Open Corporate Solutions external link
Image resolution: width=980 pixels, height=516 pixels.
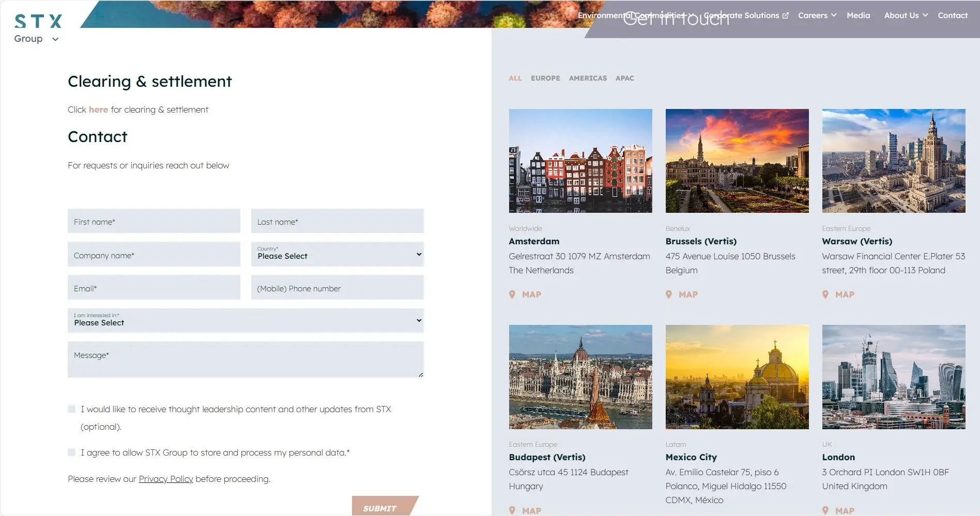click(746, 15)
